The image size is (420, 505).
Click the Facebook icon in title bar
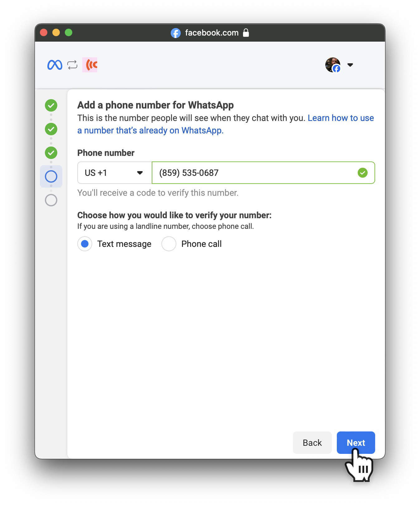click(x=176, y=33)
